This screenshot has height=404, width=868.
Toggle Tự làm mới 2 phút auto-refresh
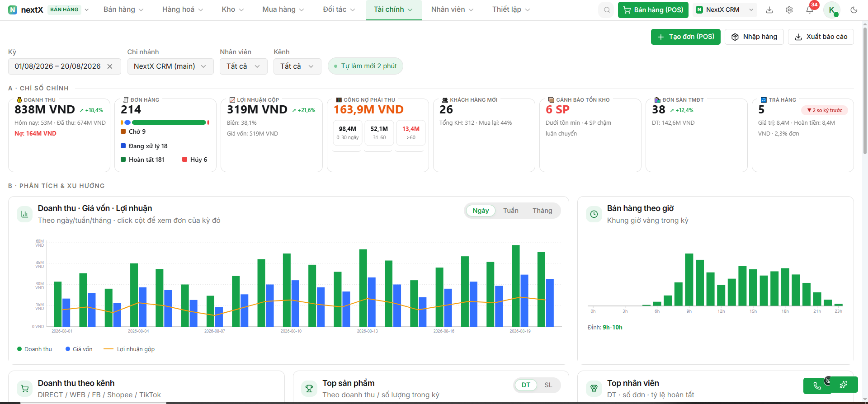[x=365, y=66]
